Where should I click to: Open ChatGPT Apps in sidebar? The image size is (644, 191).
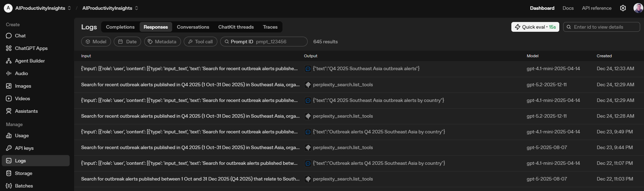tap(31, 48)
